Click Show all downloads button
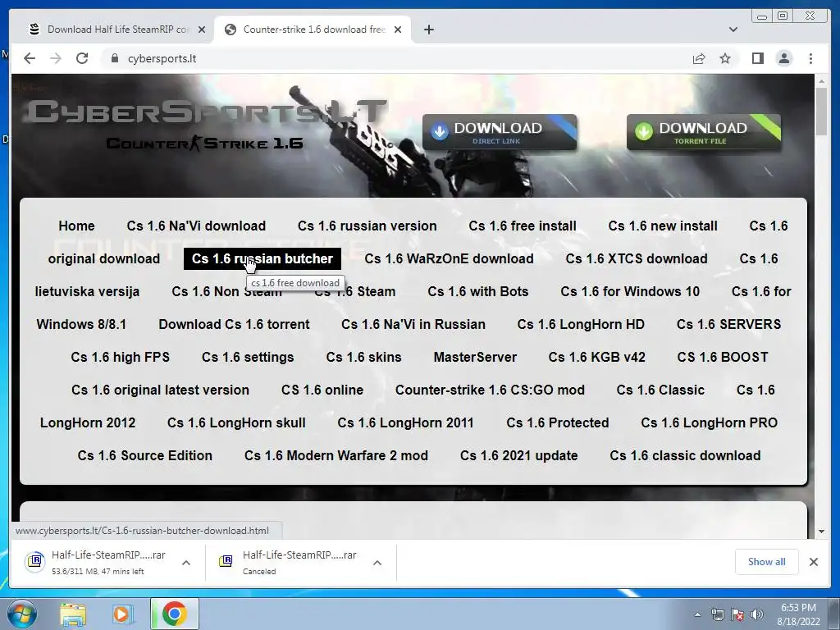Screen dimensions: 840x630 pos(767,561)
